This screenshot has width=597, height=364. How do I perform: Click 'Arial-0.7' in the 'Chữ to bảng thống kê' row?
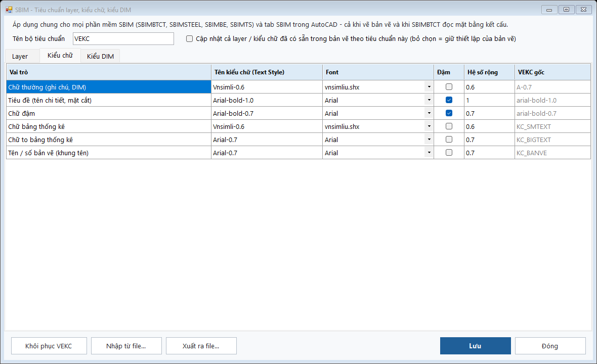[267, 140]
